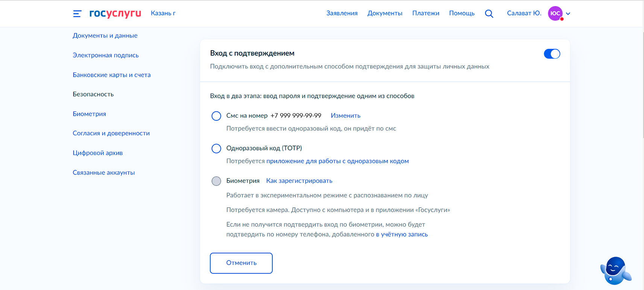Select the SMS confirmation radio button

point(216,116)
